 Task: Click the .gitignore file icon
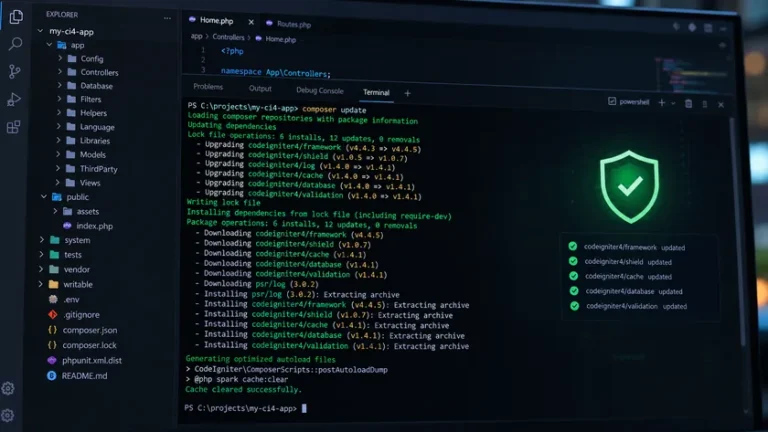pyautogui.click(x=53, y=314)
